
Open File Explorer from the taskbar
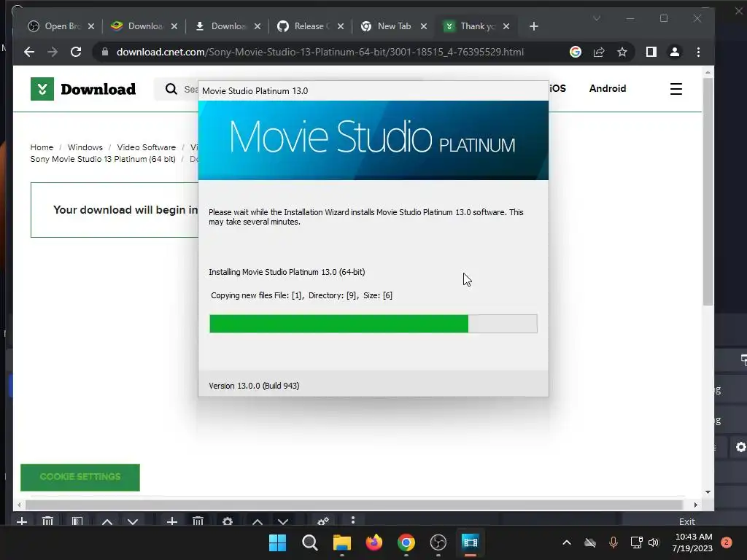coord(341,542)
